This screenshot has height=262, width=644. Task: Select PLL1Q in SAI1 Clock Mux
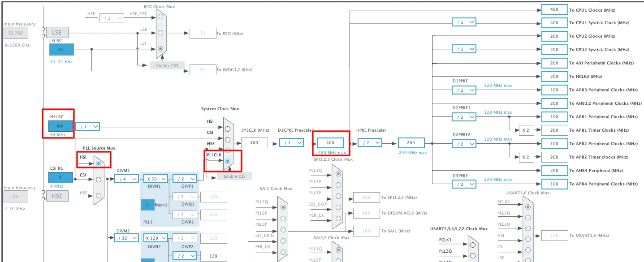[x=283, y=207]
